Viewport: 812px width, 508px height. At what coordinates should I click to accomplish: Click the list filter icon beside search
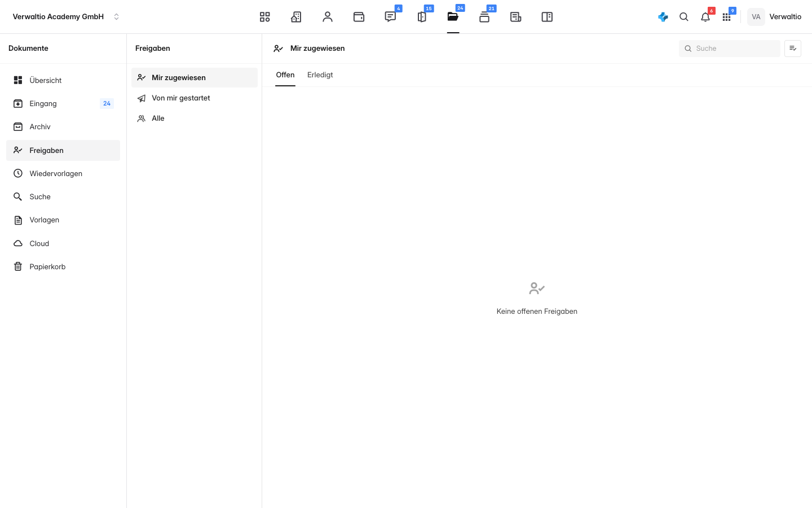793,49
